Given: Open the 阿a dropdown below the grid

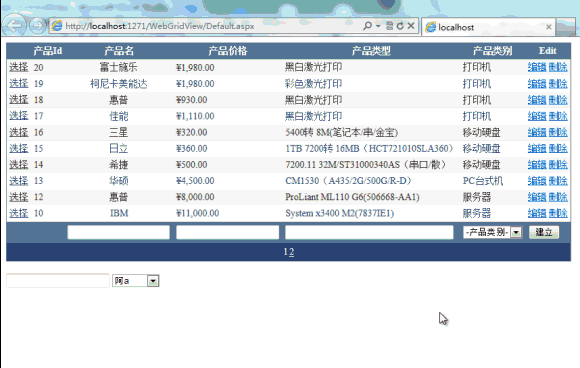Looking at the screenshot, I should point(153,281).
